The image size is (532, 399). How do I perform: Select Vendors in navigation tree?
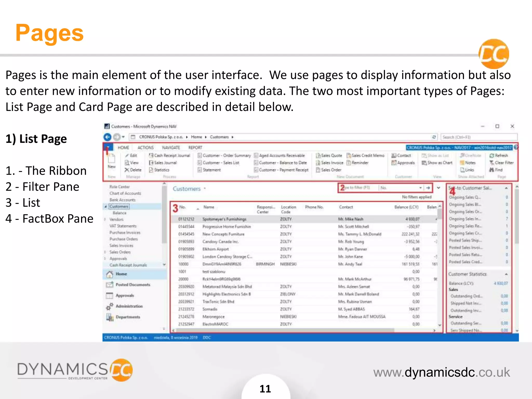pyautogui.click(x=116, y=220)
